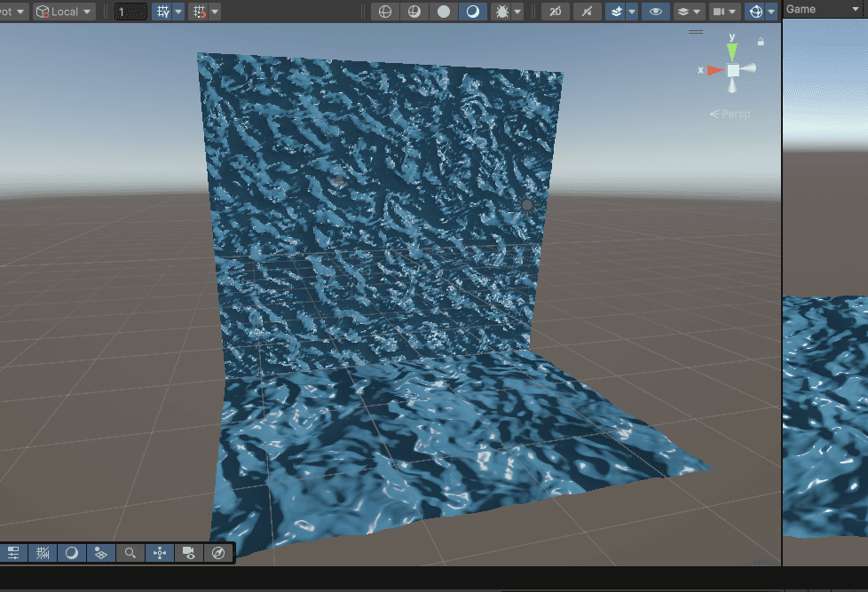Toggle draw modes overlay in bottom toolbar
This screenshot has height=592, width=868.
coord(71,553)
